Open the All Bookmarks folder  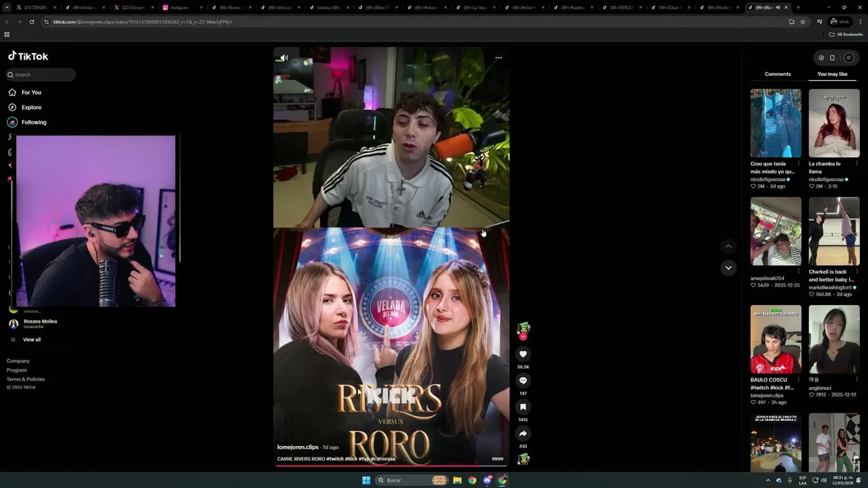pyautogui.click(x=846, y=34)
